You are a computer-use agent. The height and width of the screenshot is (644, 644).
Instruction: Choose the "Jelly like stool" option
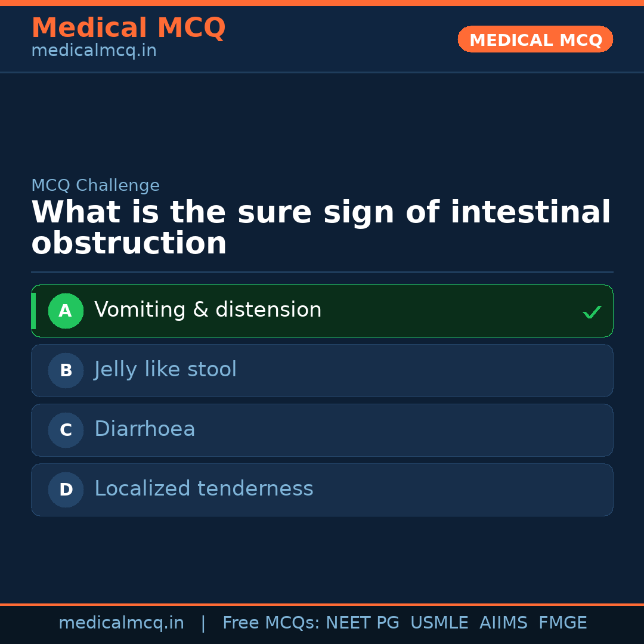click(x=165, y=370)
